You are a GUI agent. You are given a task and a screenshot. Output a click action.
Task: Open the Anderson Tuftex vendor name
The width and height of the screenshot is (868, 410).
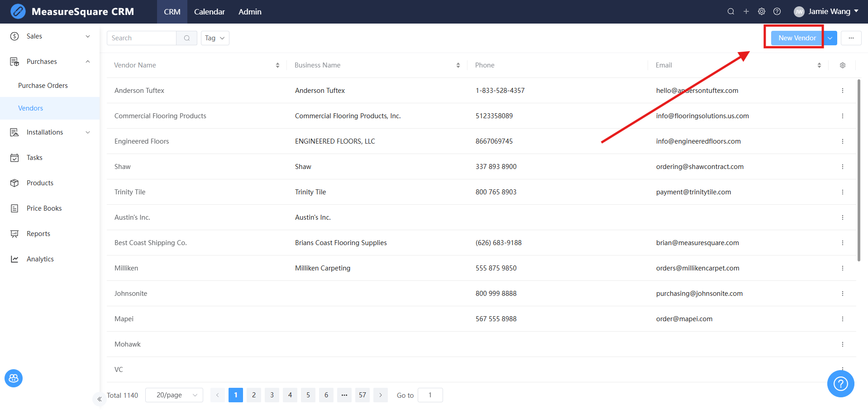coord(139,91)
